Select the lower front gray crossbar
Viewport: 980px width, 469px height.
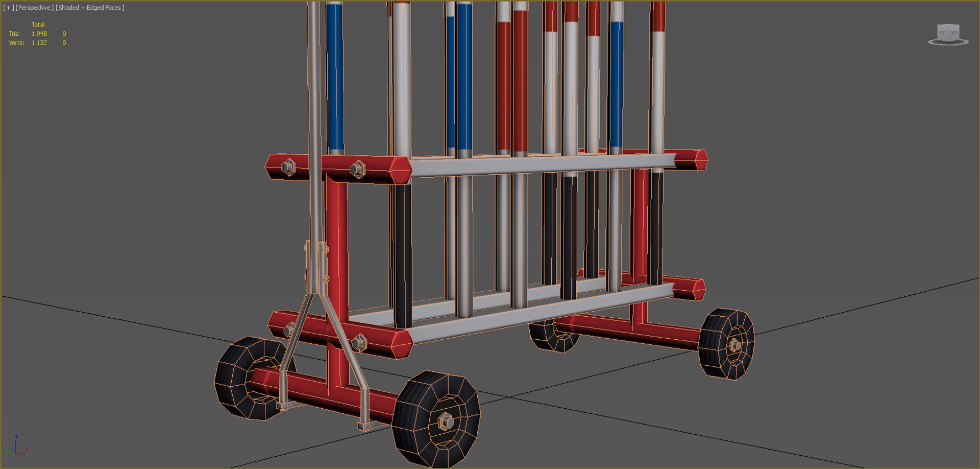coord(541,313)
